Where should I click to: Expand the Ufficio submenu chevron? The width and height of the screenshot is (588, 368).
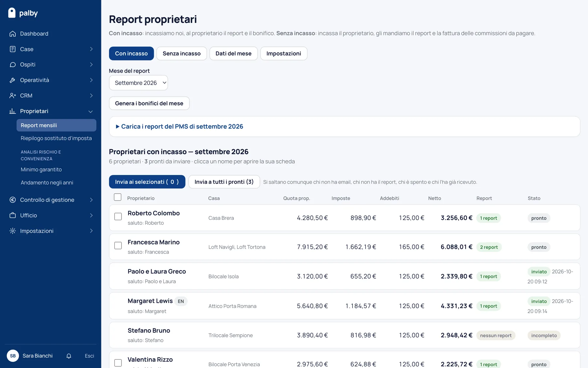(91, 215)
